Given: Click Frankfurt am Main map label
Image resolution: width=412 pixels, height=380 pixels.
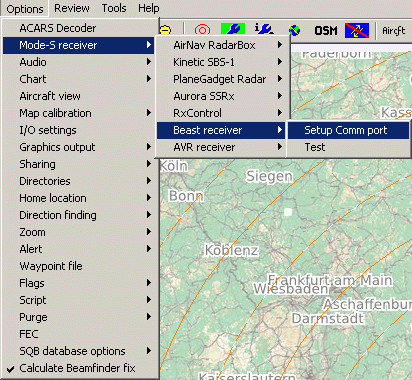Looking at the screenshot, I should [330, 280].
